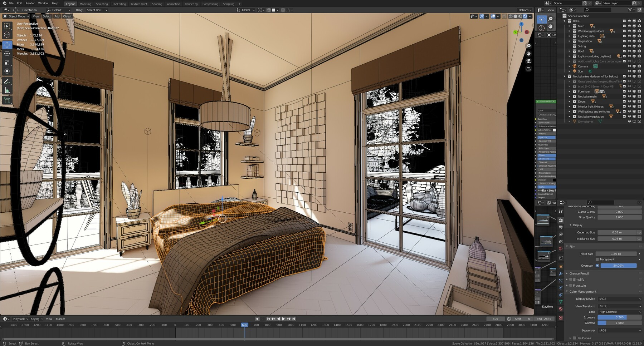Image resolution: width=644 pixels, height=346 pixels.
Task: Disable render for the Doors collection
Action: [639, 102]
